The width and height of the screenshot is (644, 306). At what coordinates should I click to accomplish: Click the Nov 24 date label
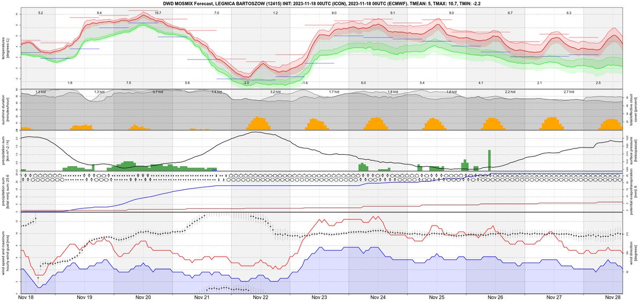(x=378, y=297)
